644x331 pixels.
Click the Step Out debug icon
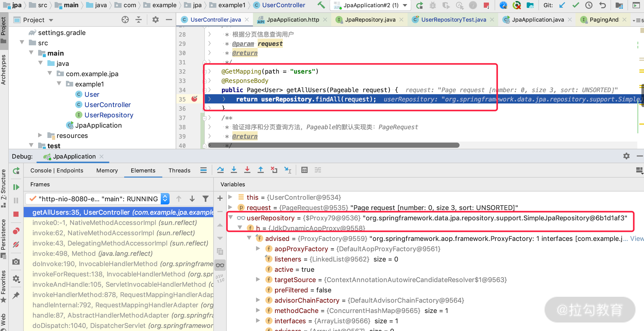click(x=260, y=170)
